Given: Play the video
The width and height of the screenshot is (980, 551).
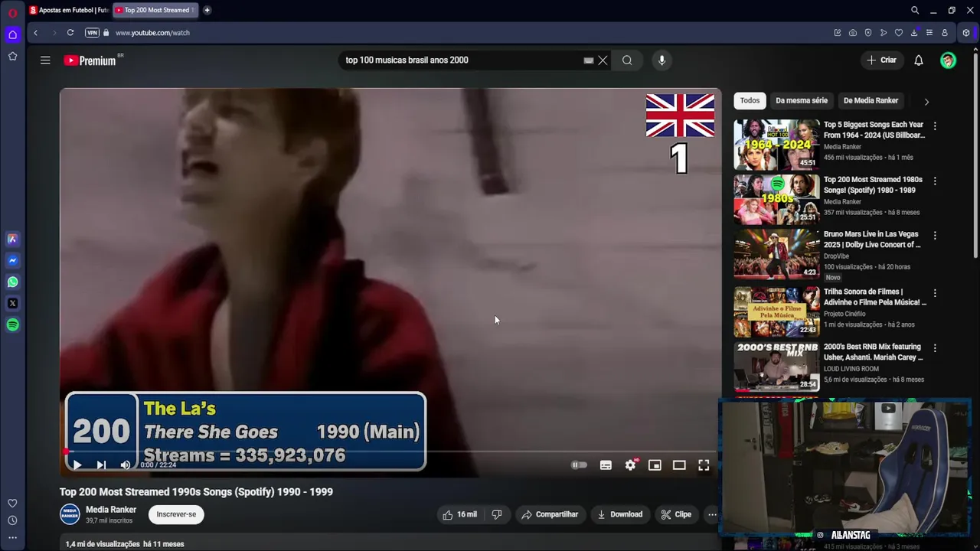Looking at the screenshot, I should pyautogui.click(x=77, y=465).
